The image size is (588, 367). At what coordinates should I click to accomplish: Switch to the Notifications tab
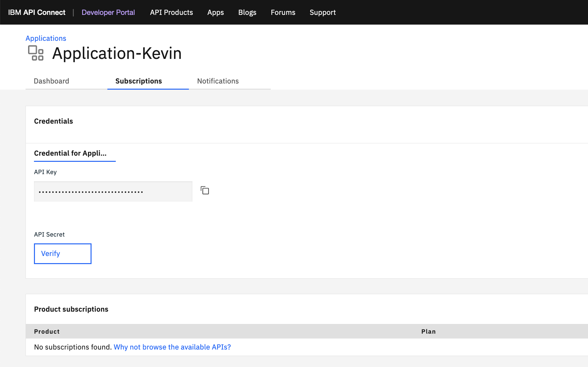tap(218, 81)
